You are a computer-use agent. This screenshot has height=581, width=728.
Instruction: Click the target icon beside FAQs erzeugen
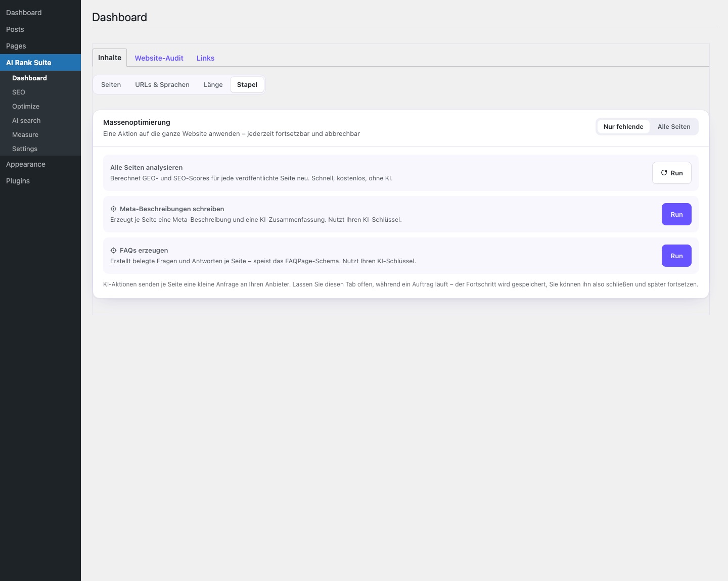[x=113, y=250]
